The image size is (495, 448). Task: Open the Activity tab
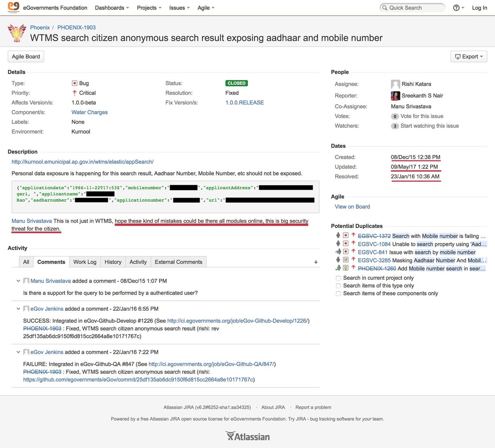pyautogui.click(x=138, y=262)
